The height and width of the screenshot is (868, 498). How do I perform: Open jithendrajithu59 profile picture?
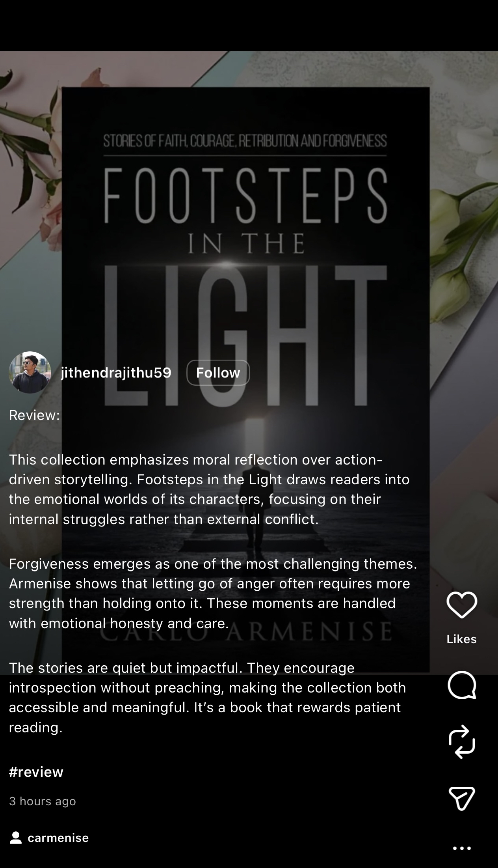(x=30, y=372)
